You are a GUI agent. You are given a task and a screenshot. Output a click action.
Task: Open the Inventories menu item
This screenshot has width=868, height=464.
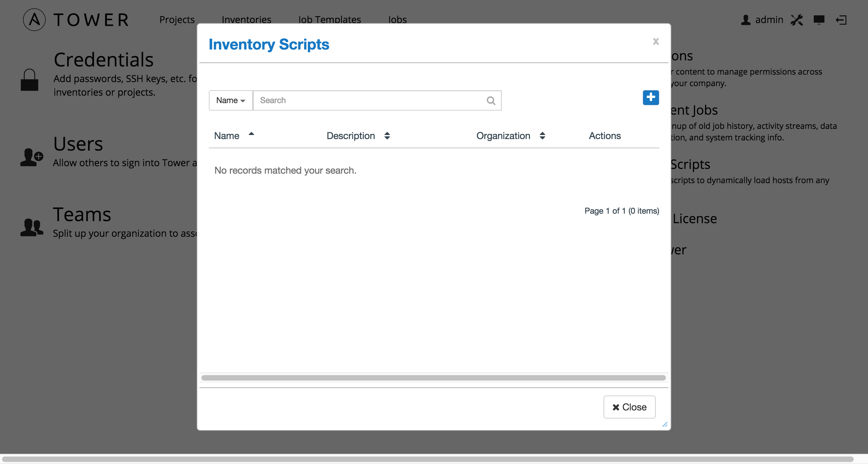[246, 20]
